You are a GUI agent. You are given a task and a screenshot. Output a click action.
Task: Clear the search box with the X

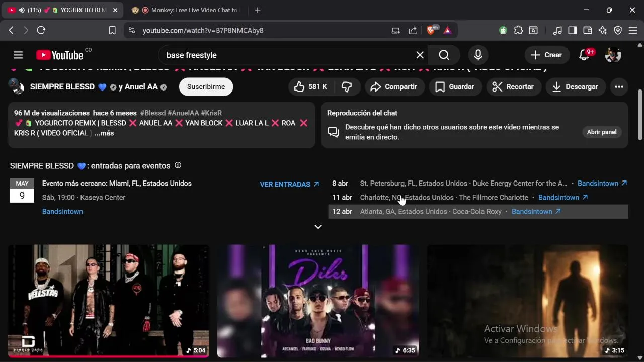tap(420, 55)
